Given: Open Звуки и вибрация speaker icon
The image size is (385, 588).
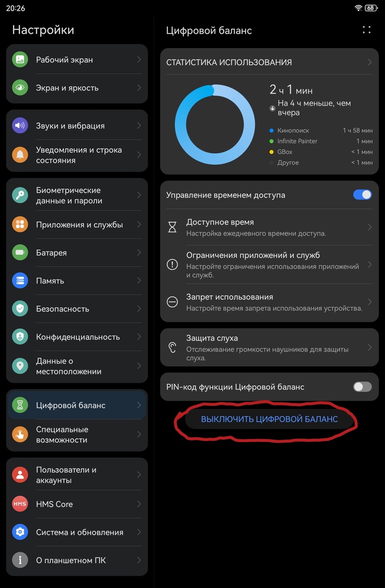Looking at the screenshot, I should click(20, 125).
